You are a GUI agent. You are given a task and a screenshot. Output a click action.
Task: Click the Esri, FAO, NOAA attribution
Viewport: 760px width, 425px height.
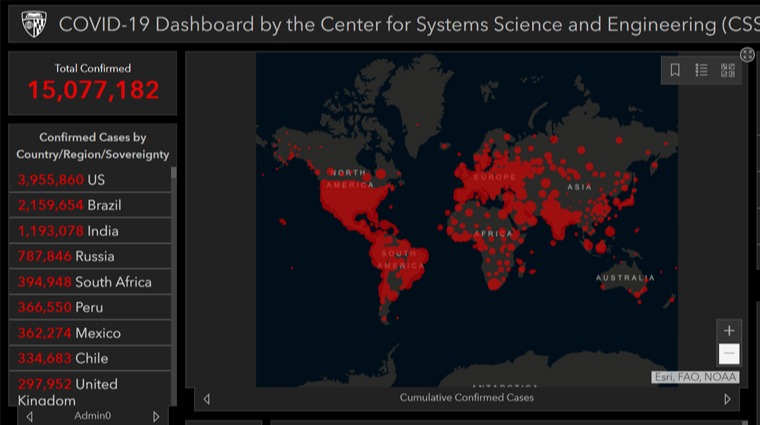click(695, 377)
